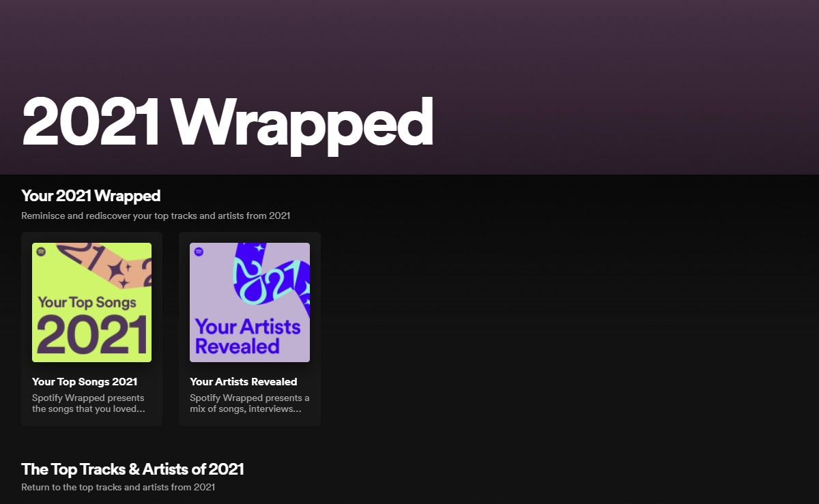Open the Your 2021 Wrapped section heading
819x504 pixels.
(91, 196)
